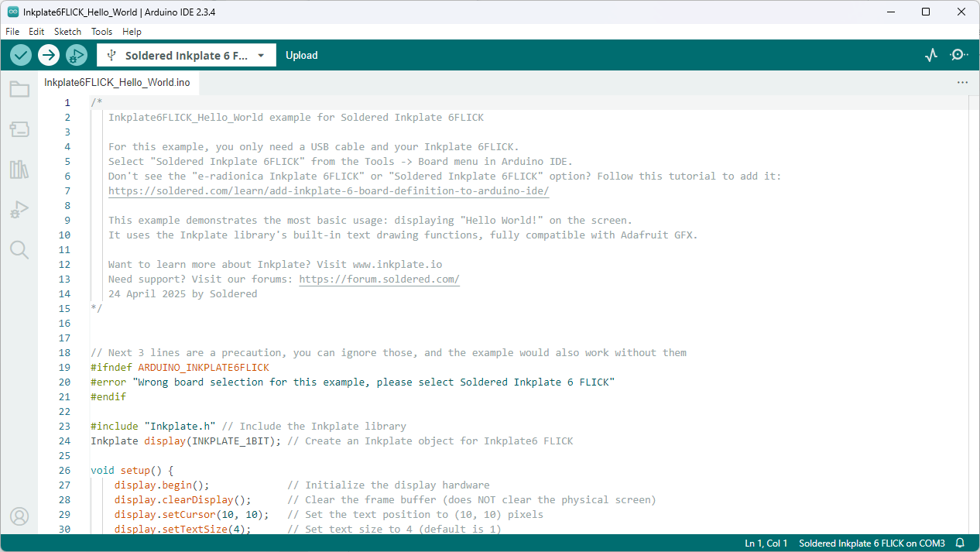Open the Sketchbook folder panel
Image resolution: width=980 pixels, height=552 pixels.
pos(19,89)
